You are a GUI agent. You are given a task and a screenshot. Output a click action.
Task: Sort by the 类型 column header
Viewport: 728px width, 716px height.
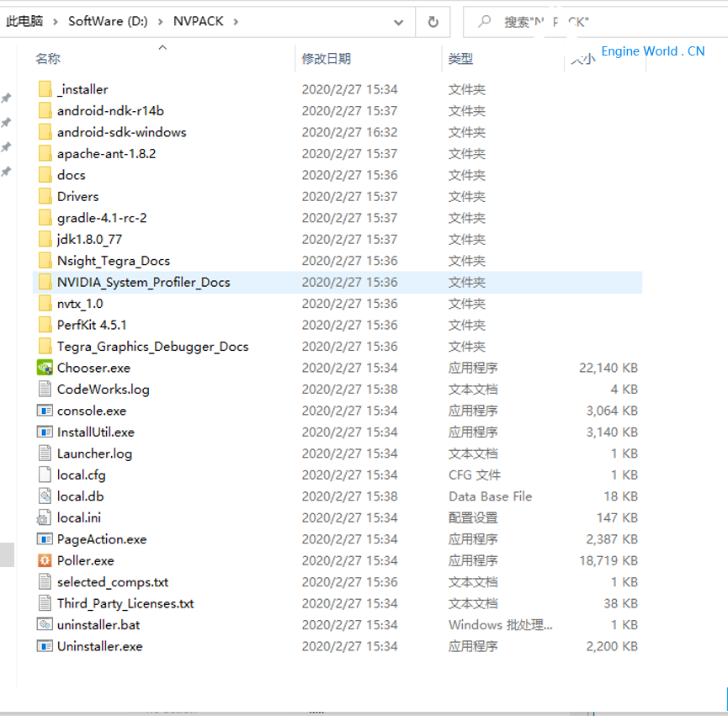tap(460, 59)
